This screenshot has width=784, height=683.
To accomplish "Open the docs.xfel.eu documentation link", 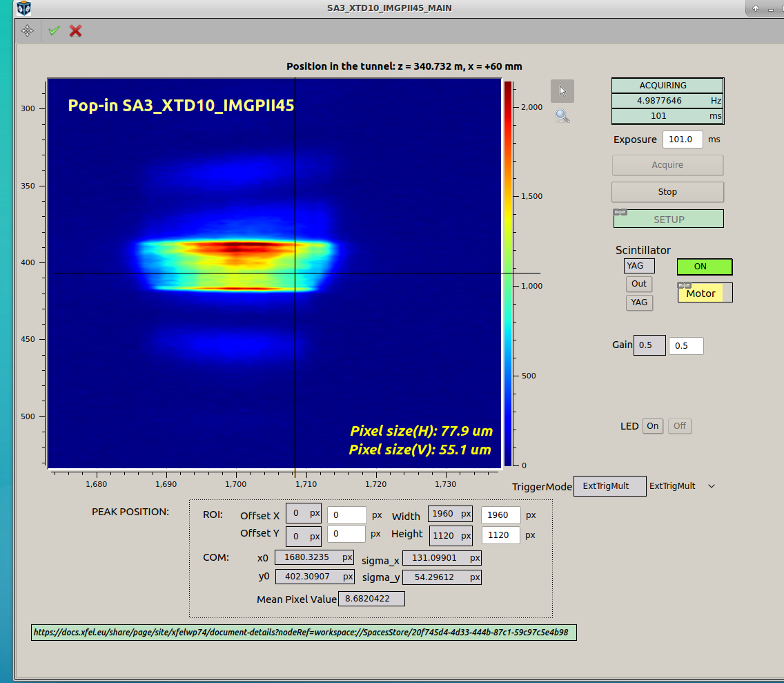I will coord(304,633).
